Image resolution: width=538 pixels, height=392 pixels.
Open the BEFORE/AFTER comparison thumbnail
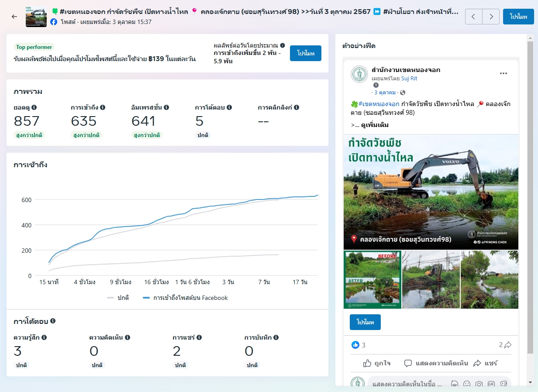click(372, 280)
